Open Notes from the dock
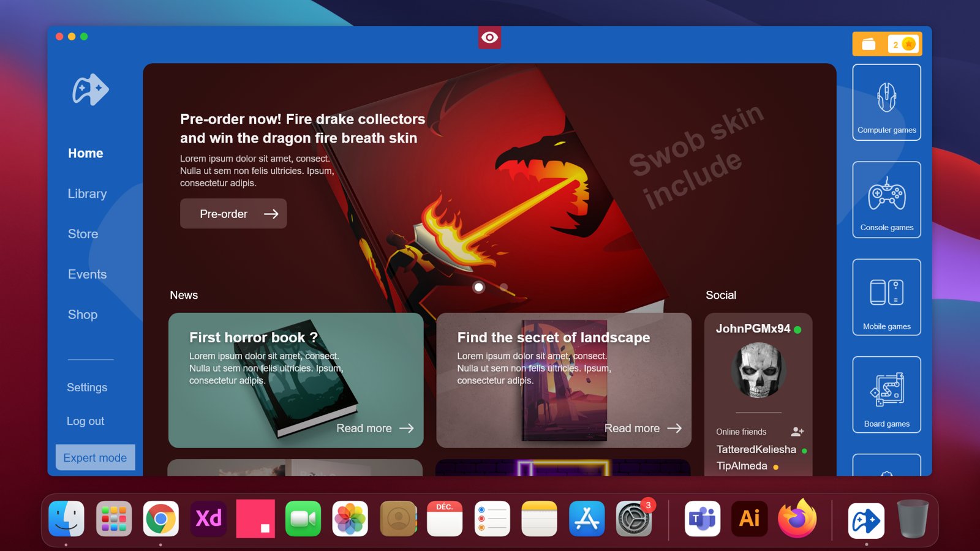 pyautogui.click(x=539, y=519)
